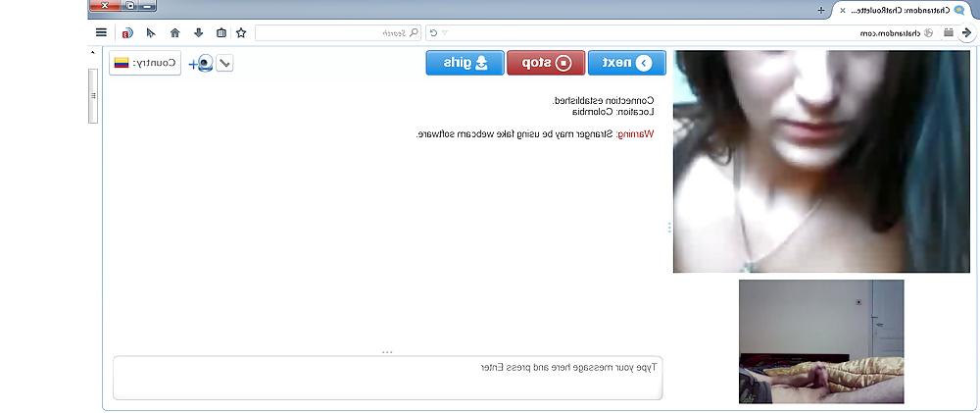Viewport: 980px width, 413px height.
Task: Go back with the browser back arrow
Action: [967, 32]
